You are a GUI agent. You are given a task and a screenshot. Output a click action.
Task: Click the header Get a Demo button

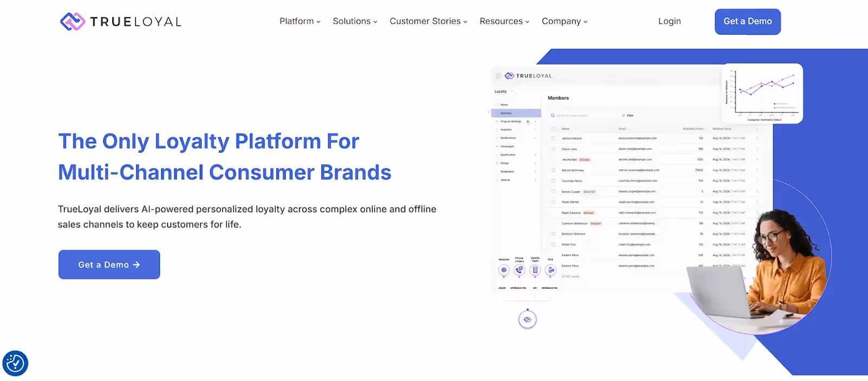coord(748,22)
